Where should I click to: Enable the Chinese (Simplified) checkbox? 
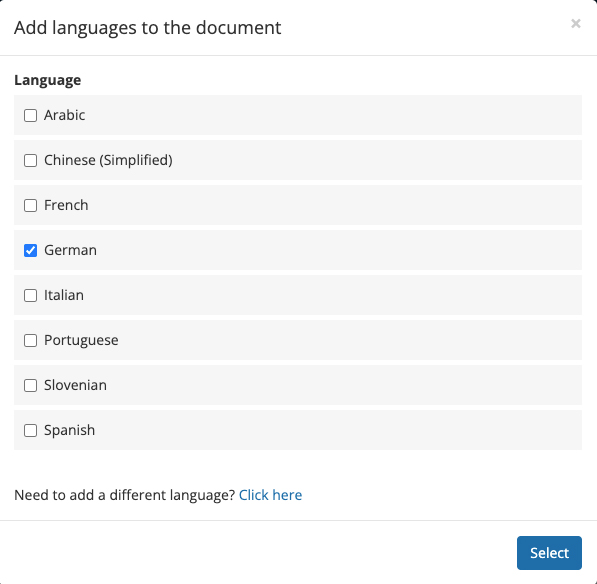[x=30, y=160]
